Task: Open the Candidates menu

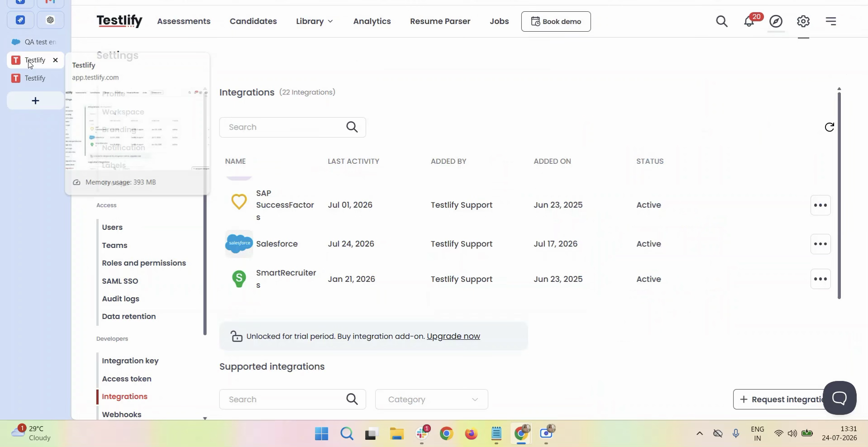Action: point(253,21)
